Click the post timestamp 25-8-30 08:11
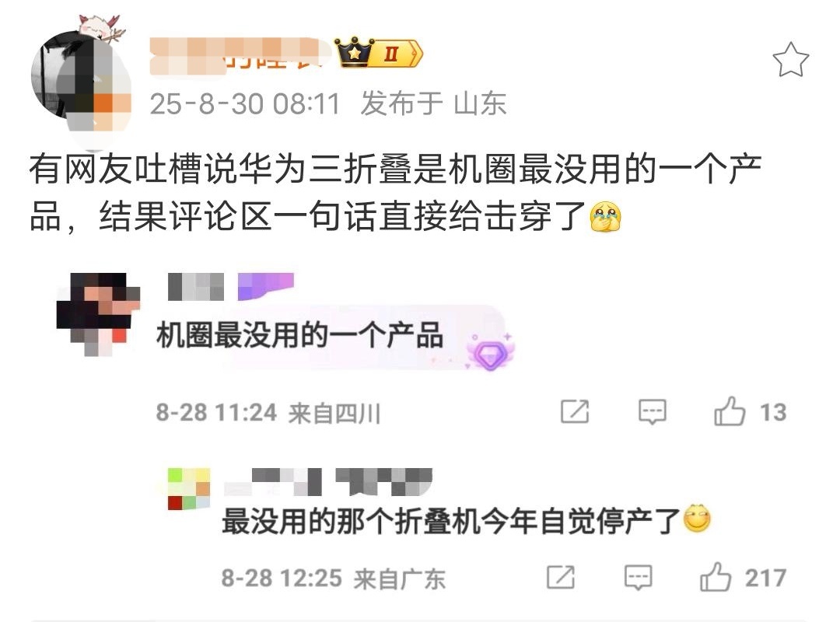This screenshot has height=622, width=840. click(x=245, y=103)
